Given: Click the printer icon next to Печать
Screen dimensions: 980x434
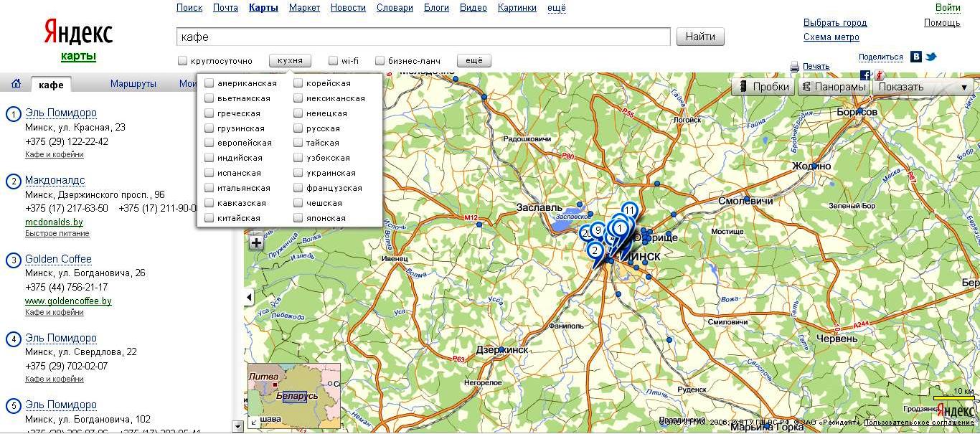Looking at the screenshot, I should [795, 67].
